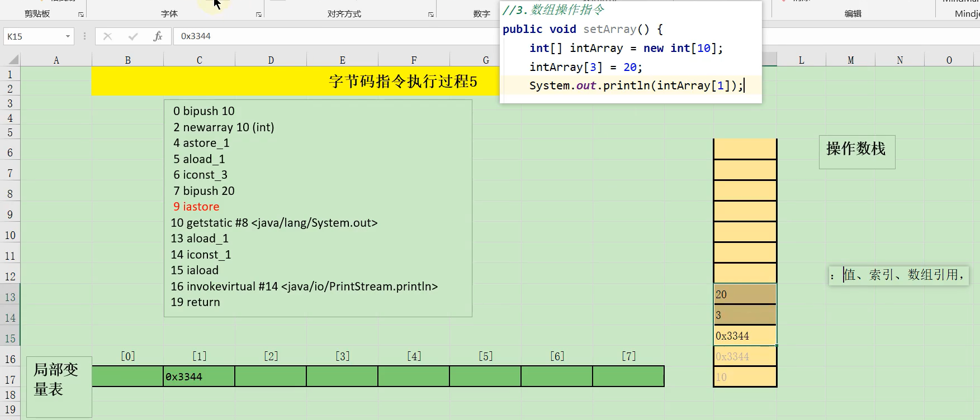
Task: Click the line '7 bipush 20'
Action: [203, 191]
